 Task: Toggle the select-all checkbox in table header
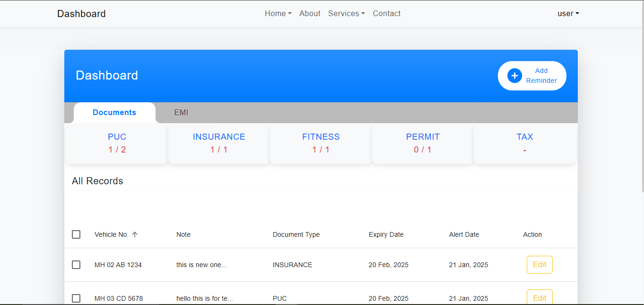[76, 234]
